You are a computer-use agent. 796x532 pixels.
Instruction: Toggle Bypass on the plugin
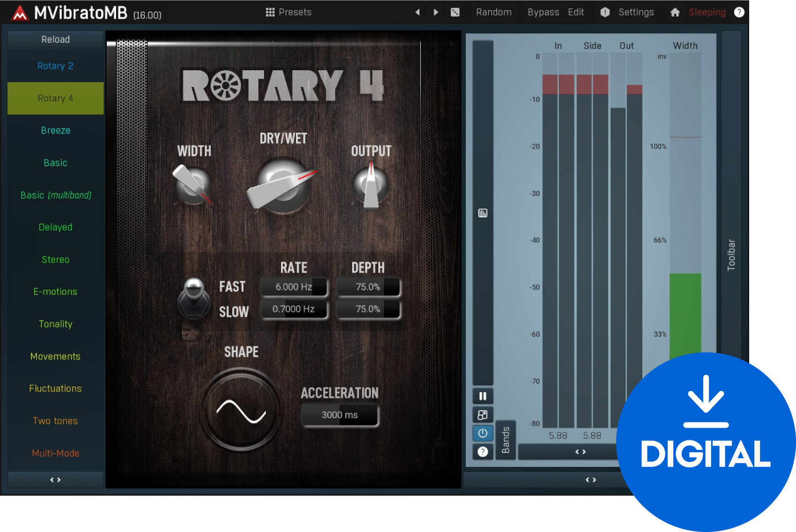pyautogui.click(x=543, y=12)
